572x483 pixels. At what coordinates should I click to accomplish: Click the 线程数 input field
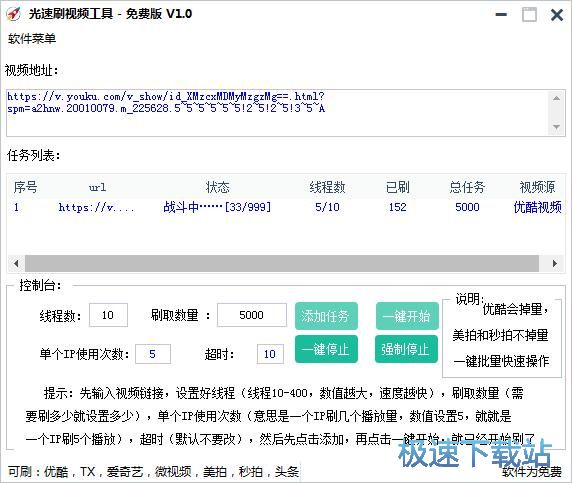pos(108,315)
